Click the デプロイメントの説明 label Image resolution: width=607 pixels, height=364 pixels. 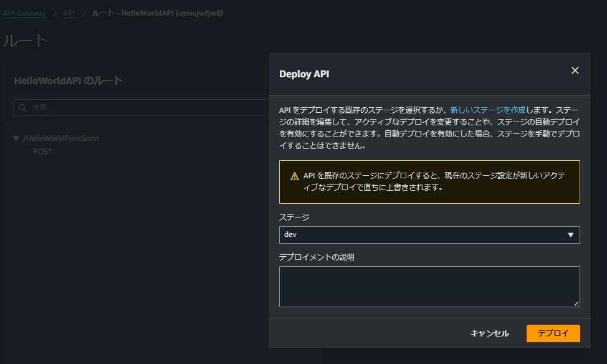pyautogui.click(x=317, y=257)
